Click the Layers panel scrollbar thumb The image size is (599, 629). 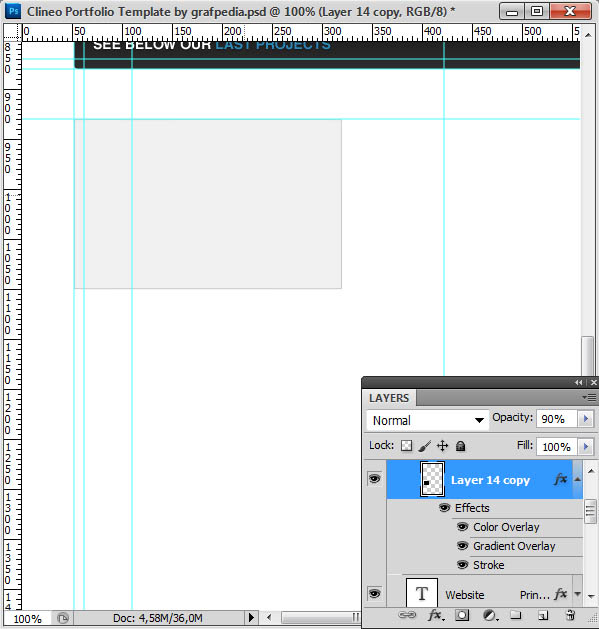click(x=591, y=511)
